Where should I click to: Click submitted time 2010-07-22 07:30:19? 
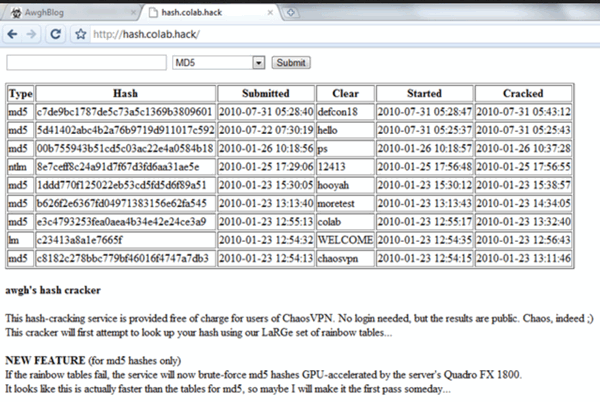coord(266,130)
